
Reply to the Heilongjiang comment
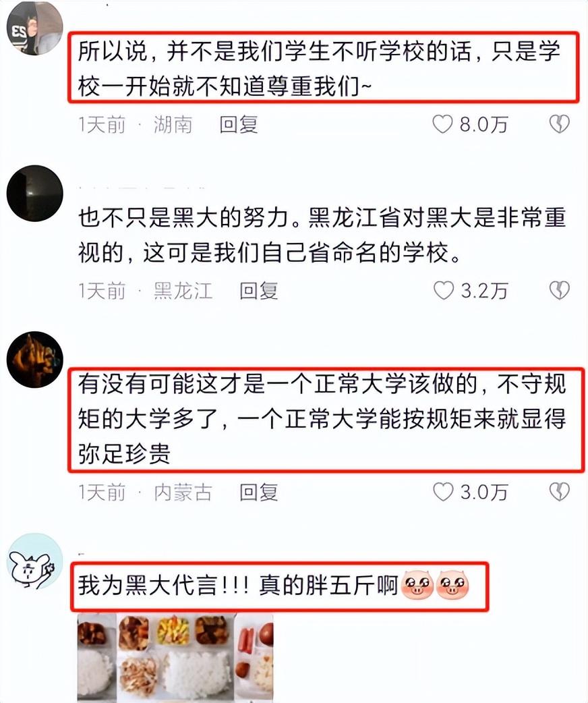point(258,291)
